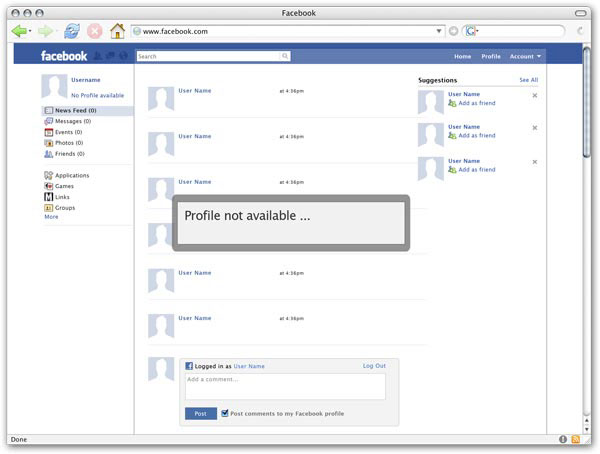Image resolution: width=600 pixels, height=454 pixels.
Task: Click Add as friend for second suggestion
Action: tap(477, 136)
